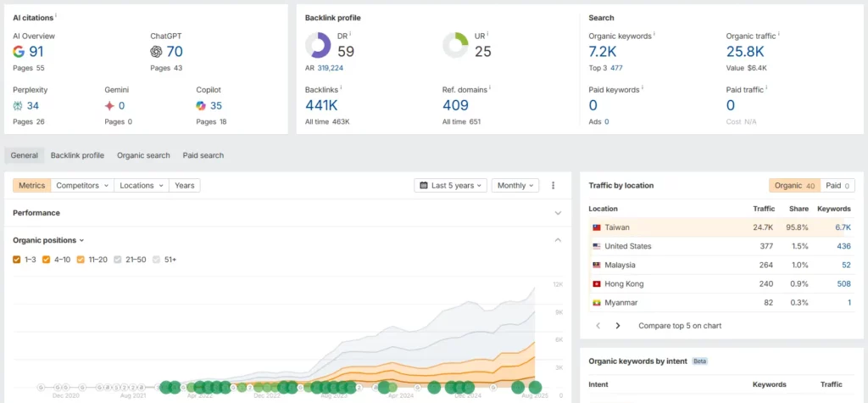Select the Years chart mode
The image size is (868, 403).
point(184,185)
